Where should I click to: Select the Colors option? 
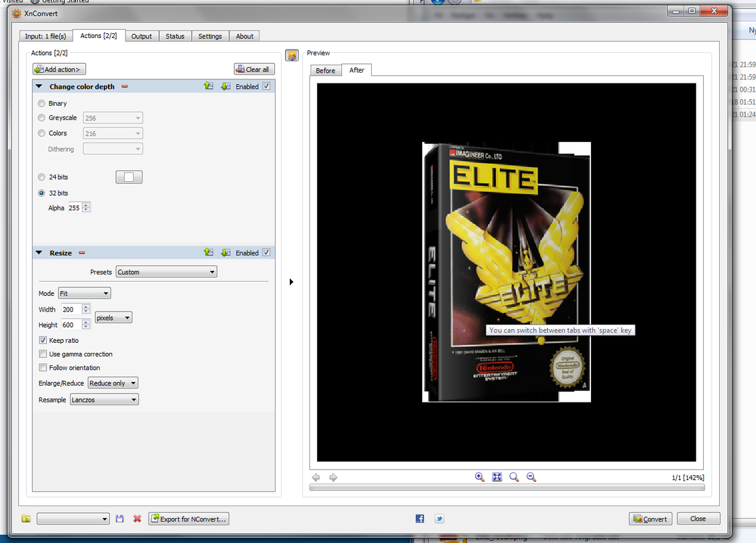click(x=41, y=133)
